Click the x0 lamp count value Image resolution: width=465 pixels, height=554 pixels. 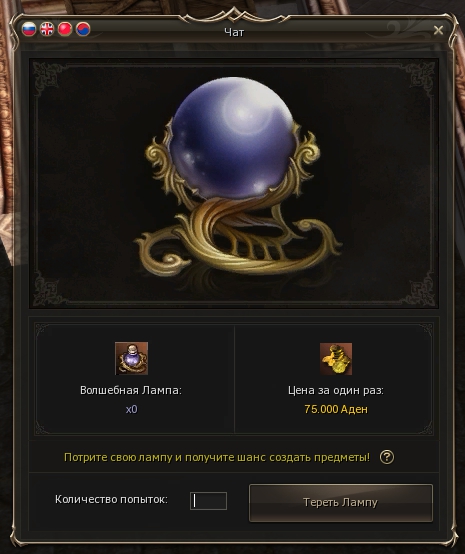point(131,409)
